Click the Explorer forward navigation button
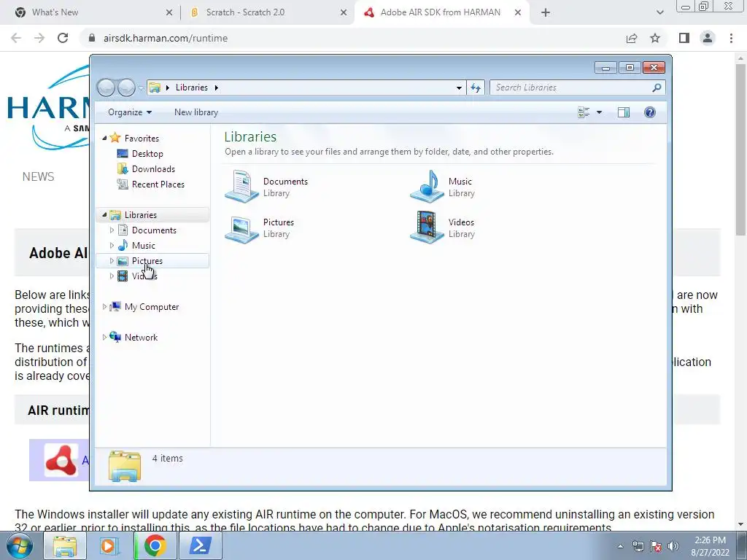Viewport: 747px width, 560px height. click(126, 87)
